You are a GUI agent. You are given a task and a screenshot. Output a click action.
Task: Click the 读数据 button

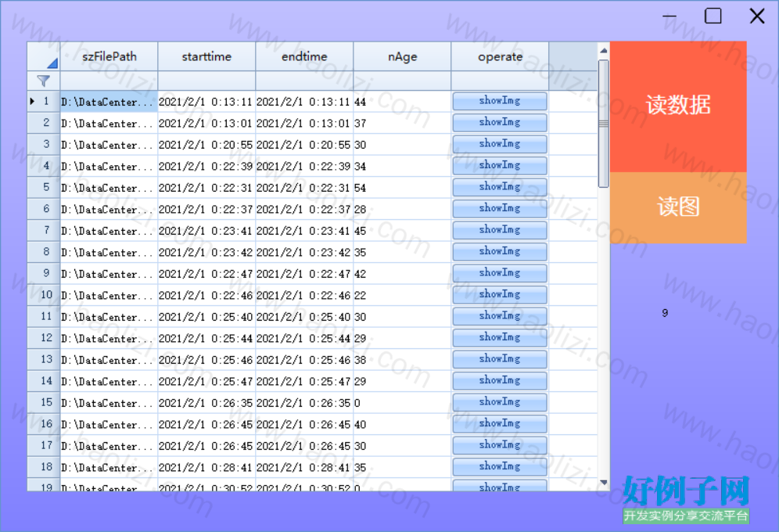tap(678, 106)
